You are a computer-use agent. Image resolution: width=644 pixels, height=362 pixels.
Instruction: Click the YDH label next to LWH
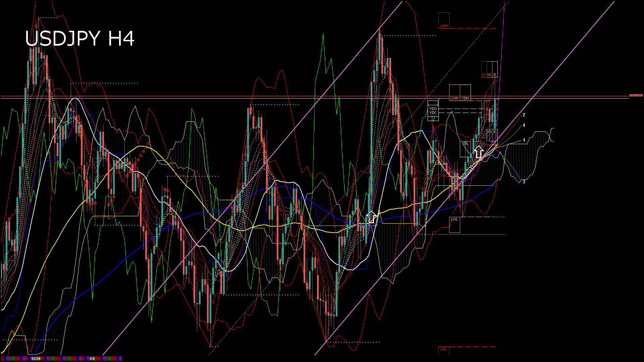pos(465,98)
